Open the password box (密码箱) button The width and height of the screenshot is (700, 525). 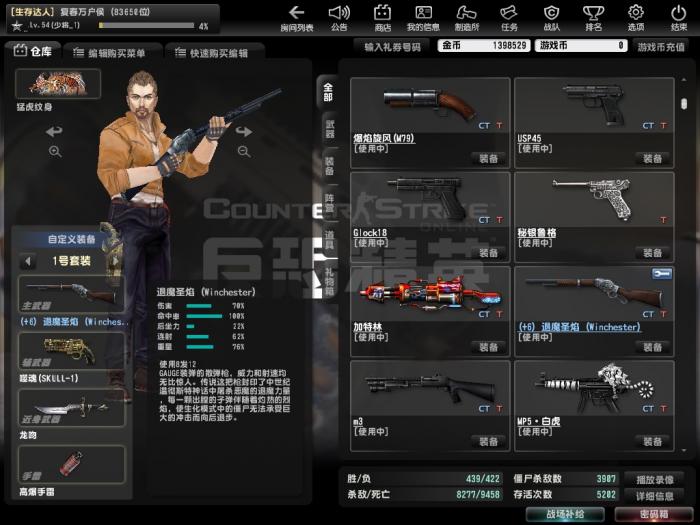(654, 514)
